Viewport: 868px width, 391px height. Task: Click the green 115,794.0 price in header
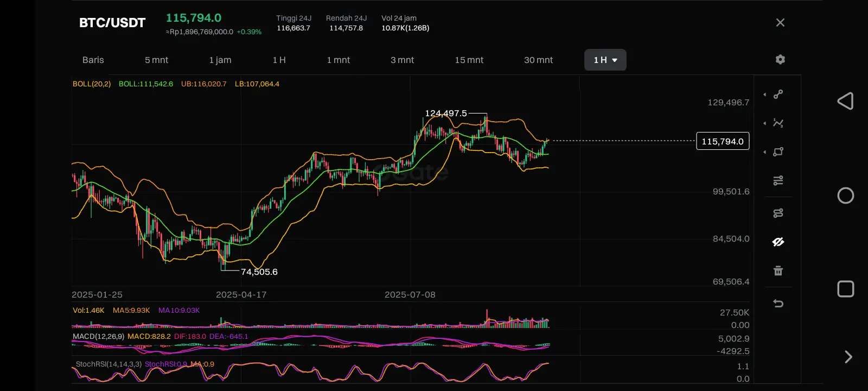[x=194, y=18]
